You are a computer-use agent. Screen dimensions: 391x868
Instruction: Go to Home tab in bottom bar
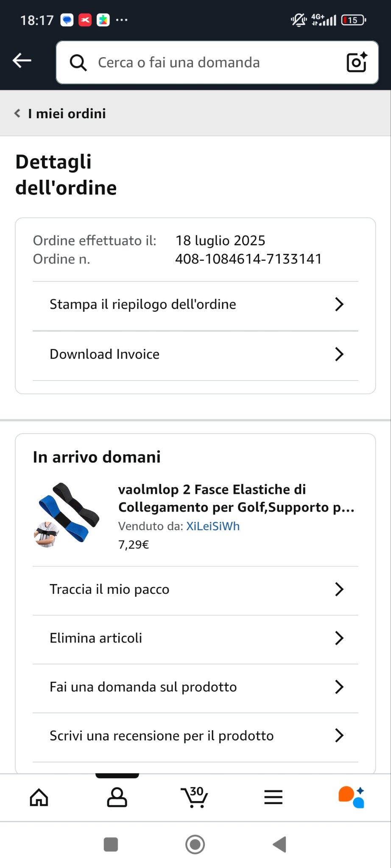(39, 798)
